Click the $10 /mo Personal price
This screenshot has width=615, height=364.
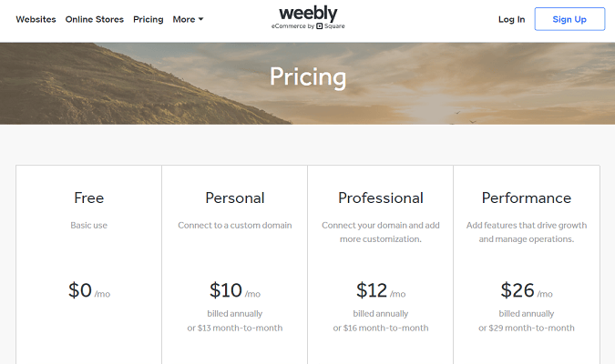tap(234, 291)
